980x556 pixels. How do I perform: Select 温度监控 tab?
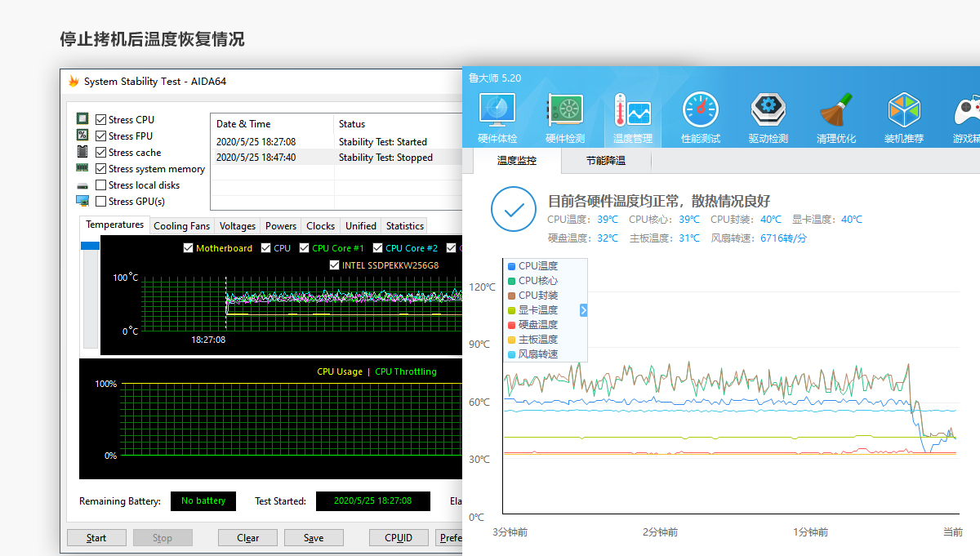pos(517,161)
